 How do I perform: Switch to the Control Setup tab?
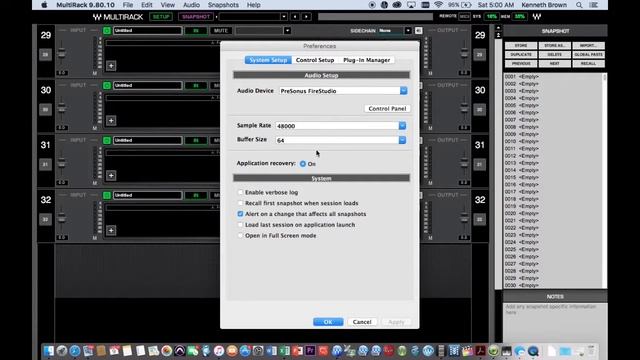coord(315,60)
